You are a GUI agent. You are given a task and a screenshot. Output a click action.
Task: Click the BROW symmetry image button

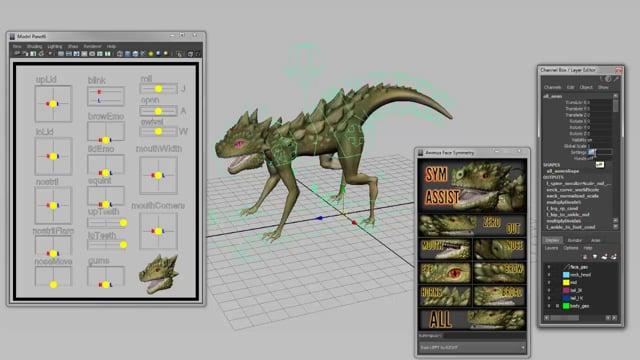tap(500, 273)
